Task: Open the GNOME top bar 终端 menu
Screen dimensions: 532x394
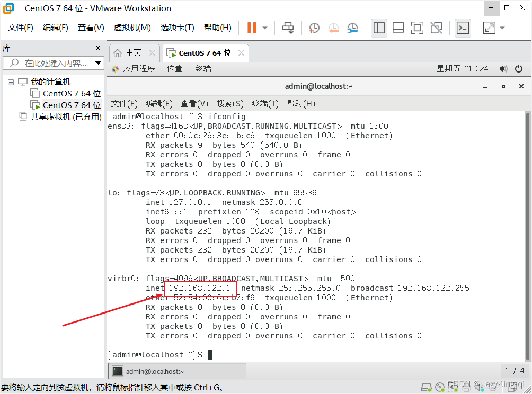Action: (x=203, y=69)
